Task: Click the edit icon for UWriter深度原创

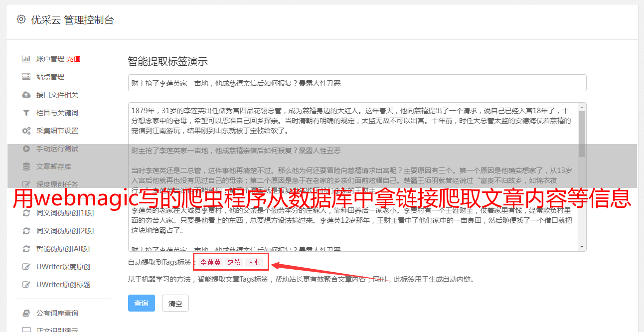Action: pyautogui.click(x=26, y=267)
